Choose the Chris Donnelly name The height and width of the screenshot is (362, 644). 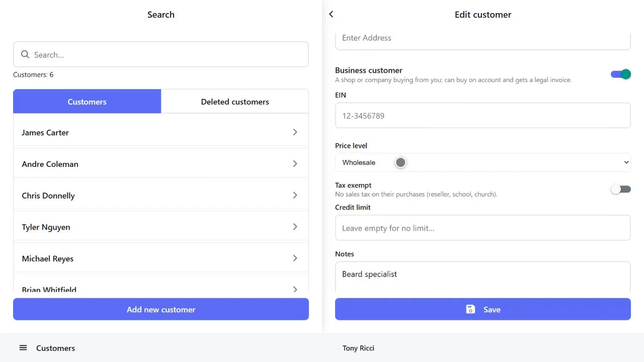click(x=48, y=196)
